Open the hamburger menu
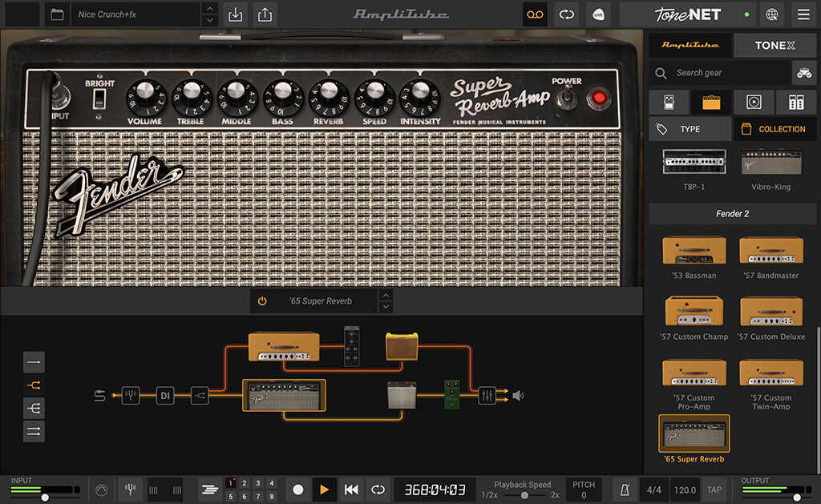821x504 pixels. click(x=803, y=14)
